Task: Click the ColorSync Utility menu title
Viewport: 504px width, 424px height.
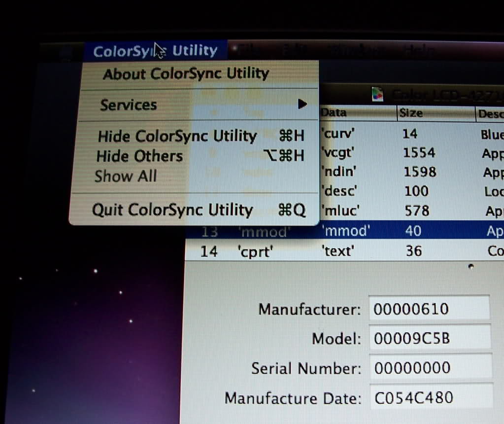Action: pos(155,51)
